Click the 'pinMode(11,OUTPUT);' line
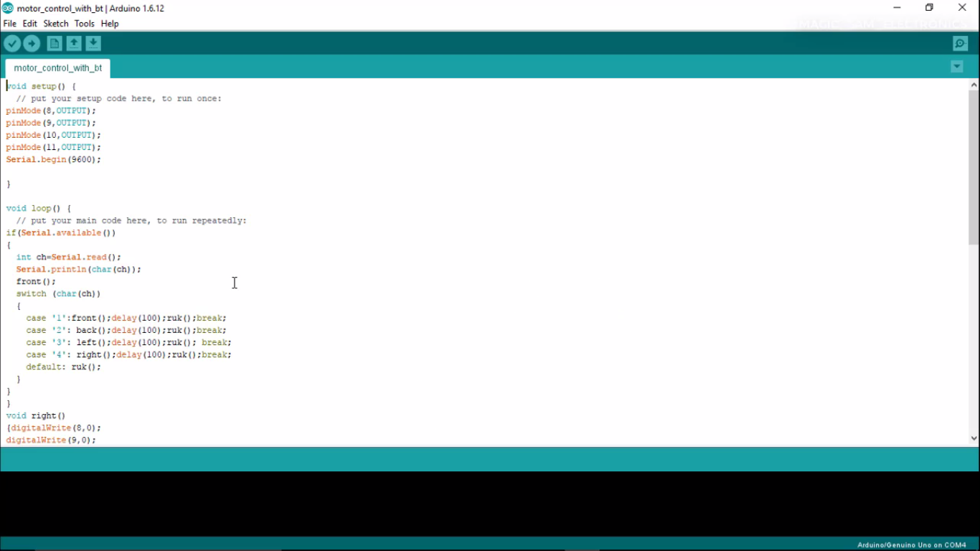Image resolution: width=980 pixels, height=551 pixels. tap(54, 147)
